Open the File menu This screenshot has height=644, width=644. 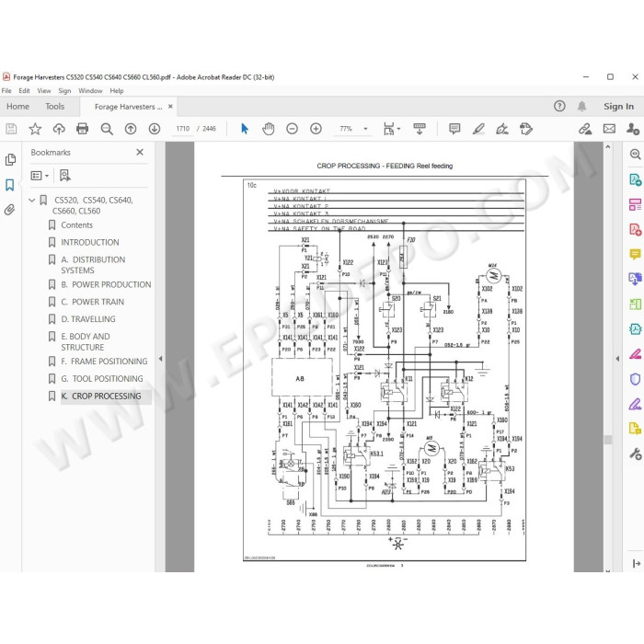coord(6,91)
